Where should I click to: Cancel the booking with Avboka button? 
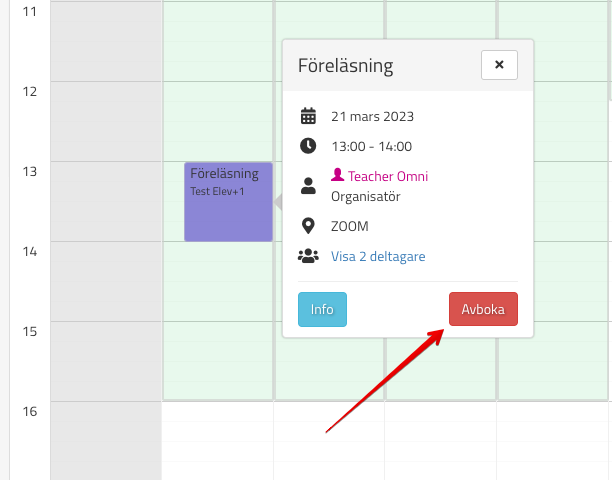pyautogui.click(x=483, y=309)
